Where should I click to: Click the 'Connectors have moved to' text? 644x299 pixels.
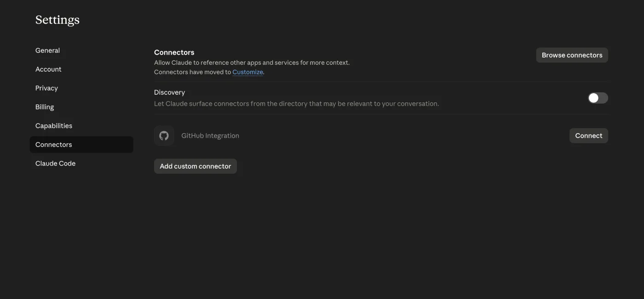(192, 72)
